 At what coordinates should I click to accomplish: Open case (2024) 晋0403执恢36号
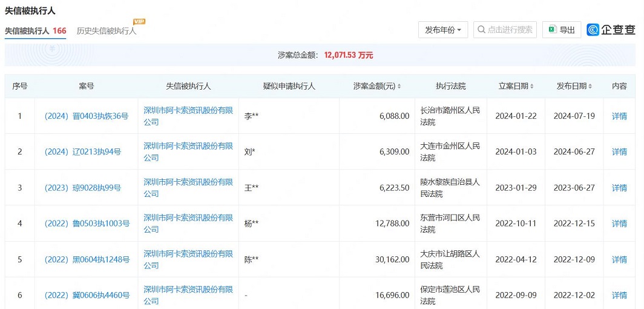tap(86, 116)
